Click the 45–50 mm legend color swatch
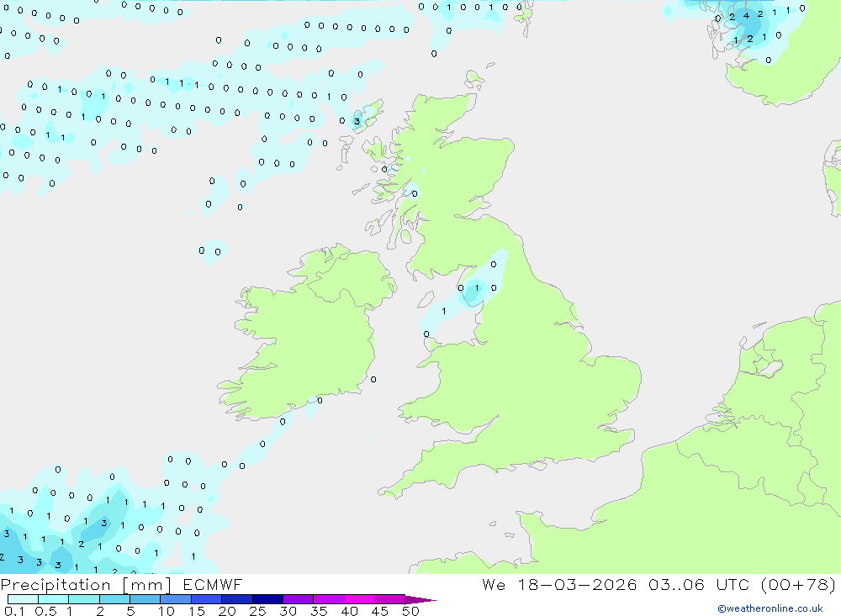This screenshot has width=841, height=616. coord(390,599)
